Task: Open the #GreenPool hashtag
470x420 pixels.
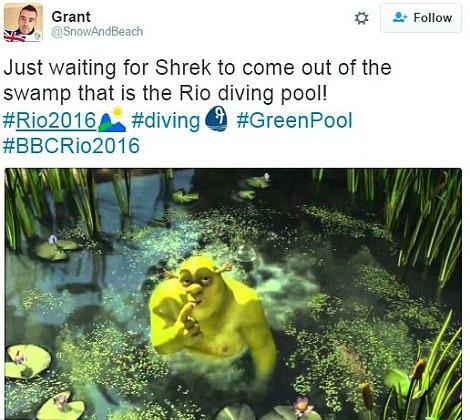Action: pyautogui.click(x=294, y=120)
